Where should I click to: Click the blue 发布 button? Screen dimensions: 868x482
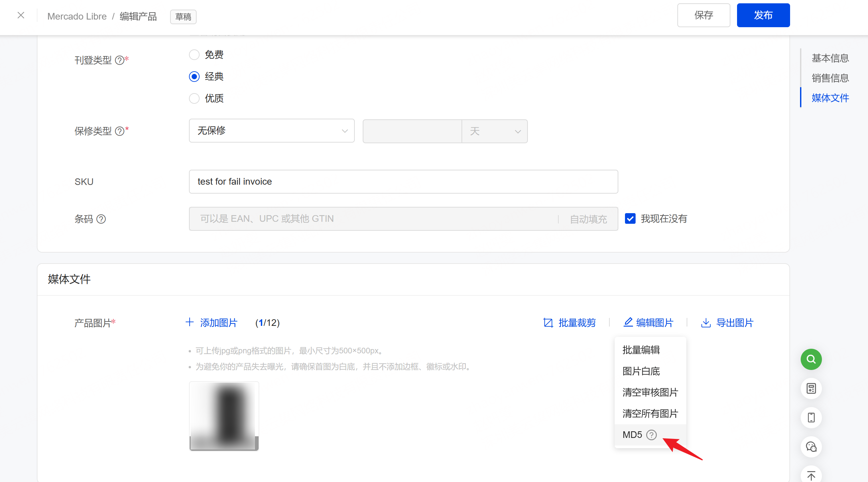click(763, 15)
